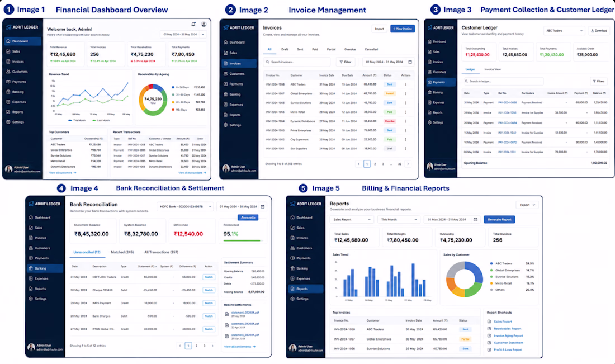Open the This Month period dropdown in Image 5
This screenshot has height=364, width=615.
pos(399,220)
